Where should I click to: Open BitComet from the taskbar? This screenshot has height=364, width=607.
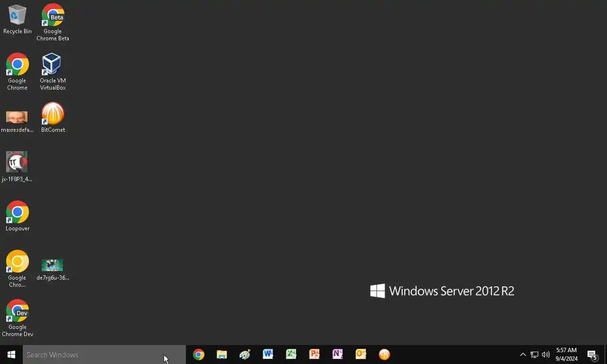click(384, 355)
